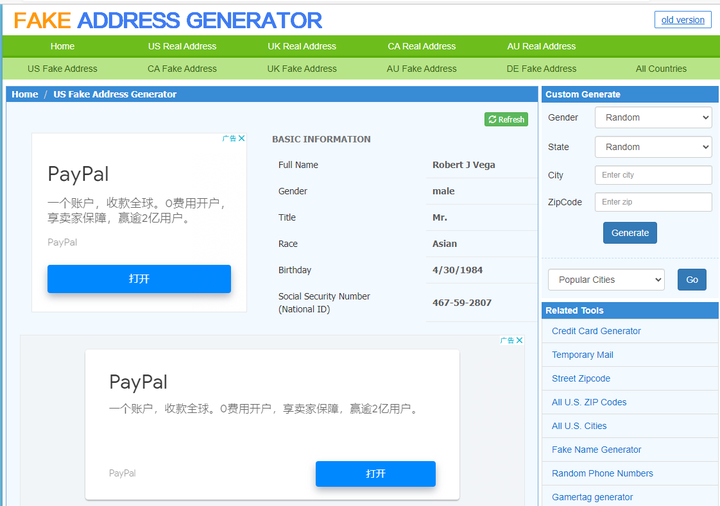Viewport: 720px width, 506px height.
Task: Select US Fake Address submenu item
Action: [x=62, y=69]
